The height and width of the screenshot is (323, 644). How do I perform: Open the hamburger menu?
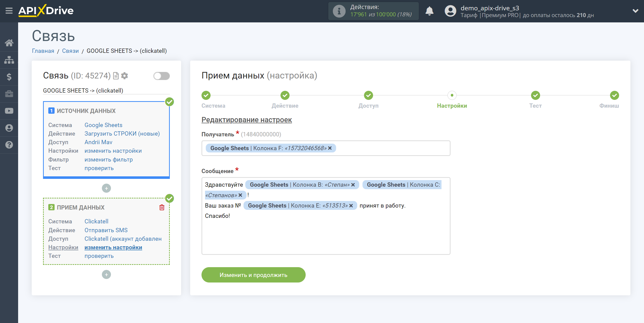click(x=9, y=11)
